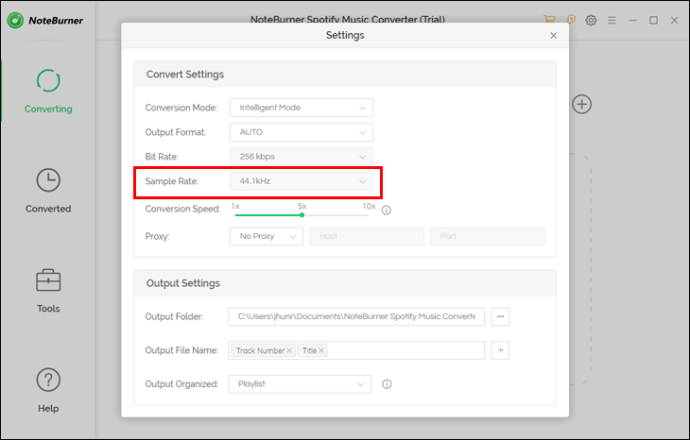This screenshot has height=440, width=690.
Task: Remove the Title tag
Action: click(322, 351)
